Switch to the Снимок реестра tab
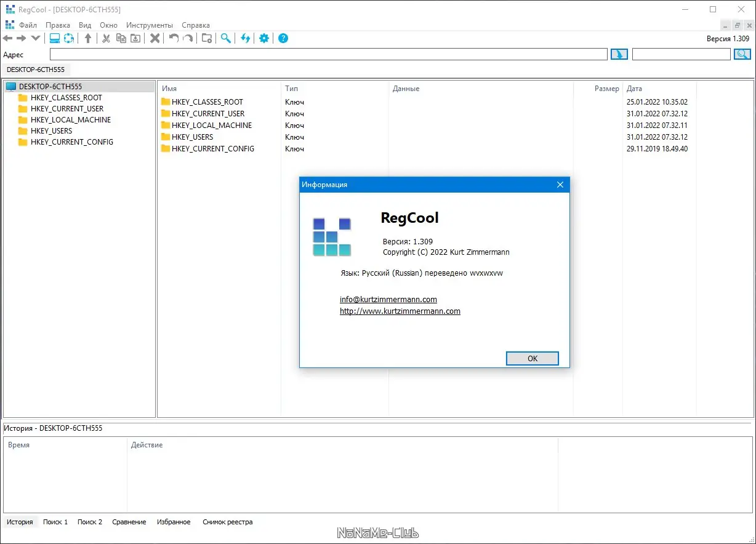The image size is (756, 544). (x=228, y=522)
